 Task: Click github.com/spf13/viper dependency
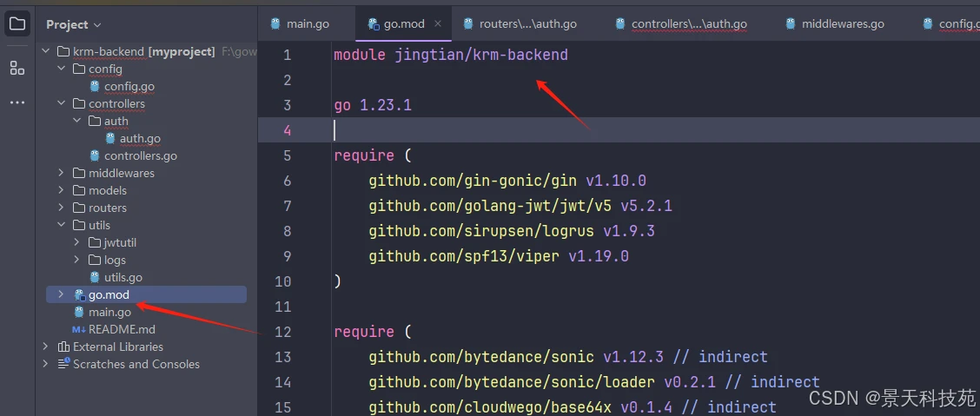464,256
